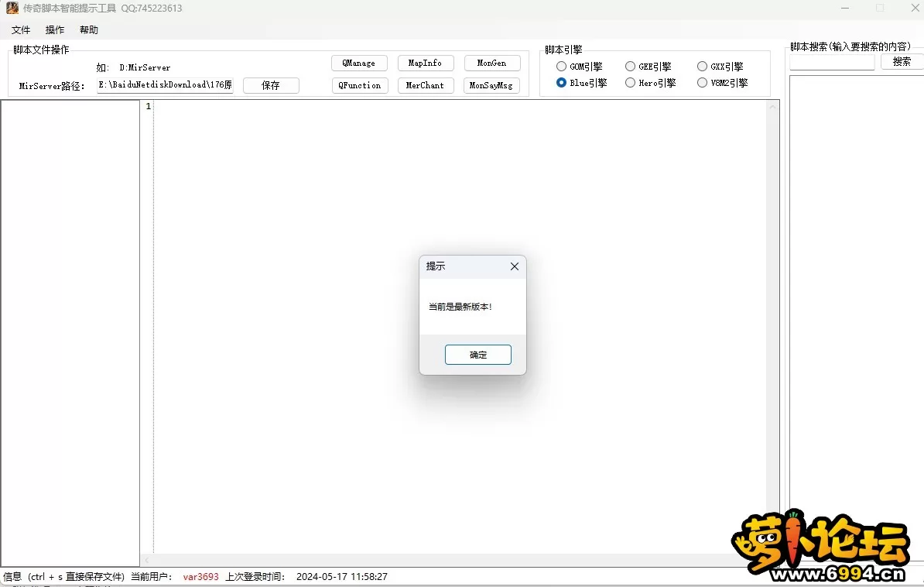This screenshot has height=587, width=924.
Task: Click line number 1 in editor
Action: [x=149, y=106]
